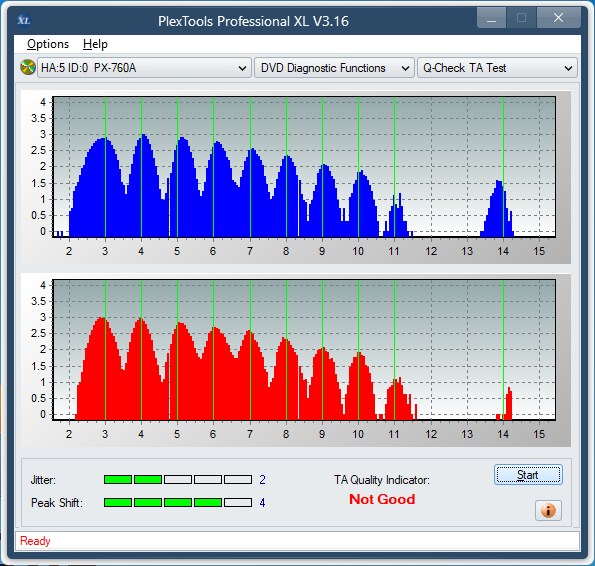The width and height of the screenshot is (595, 566).
Task: Open the orange info button
Action: (x=548, y=510)
